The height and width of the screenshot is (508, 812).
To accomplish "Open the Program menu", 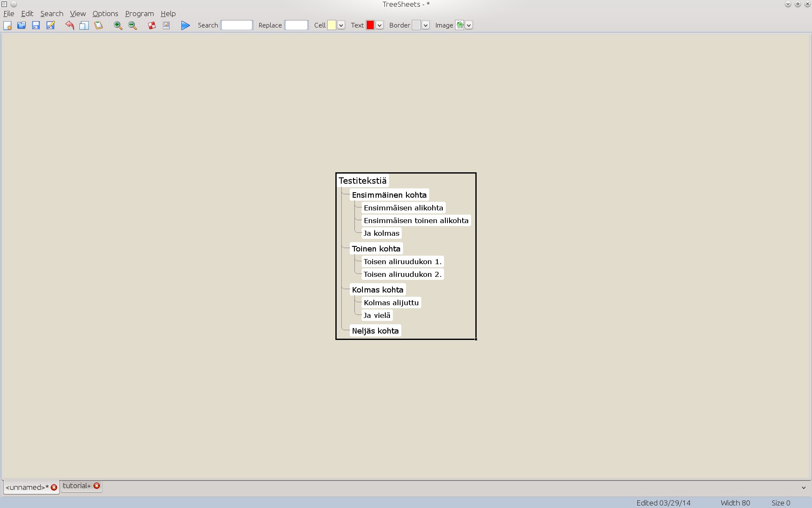I will coord(140,14).
